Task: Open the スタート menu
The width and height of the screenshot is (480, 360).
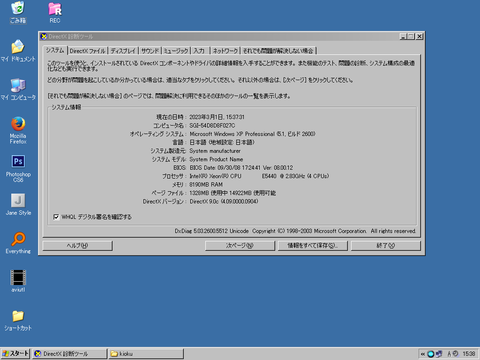Action: (x=15, y=354)
